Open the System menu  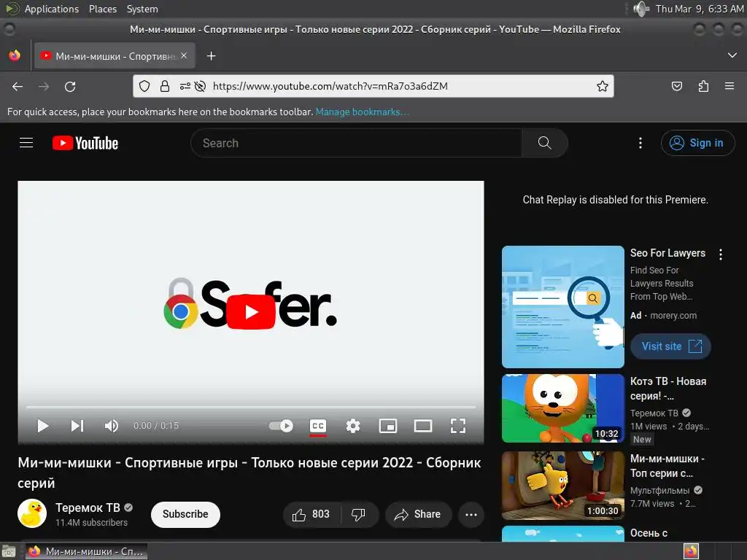pos(142,9)
